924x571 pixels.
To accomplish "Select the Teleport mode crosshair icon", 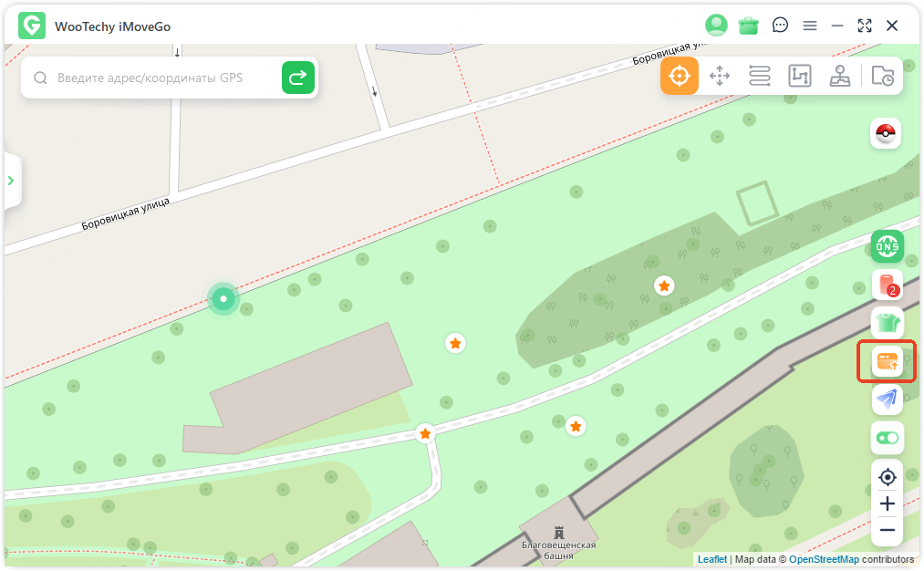I will pos(679,76).
